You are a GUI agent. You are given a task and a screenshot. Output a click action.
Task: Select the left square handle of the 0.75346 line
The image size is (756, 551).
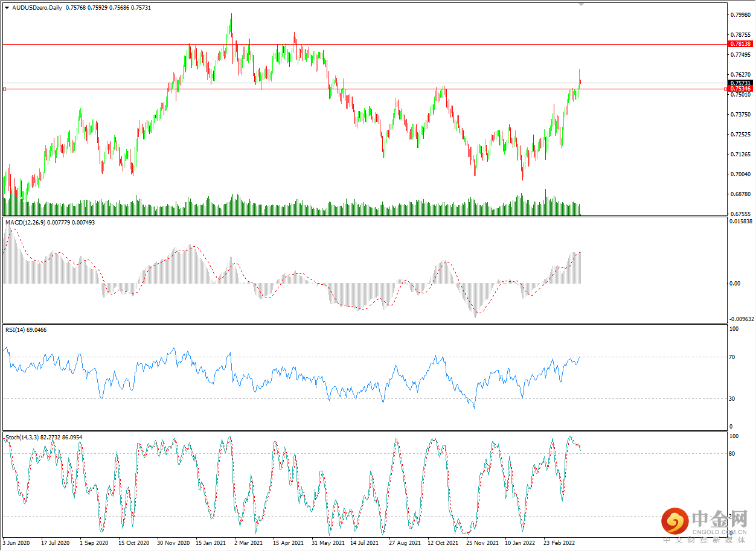point(4,89)
